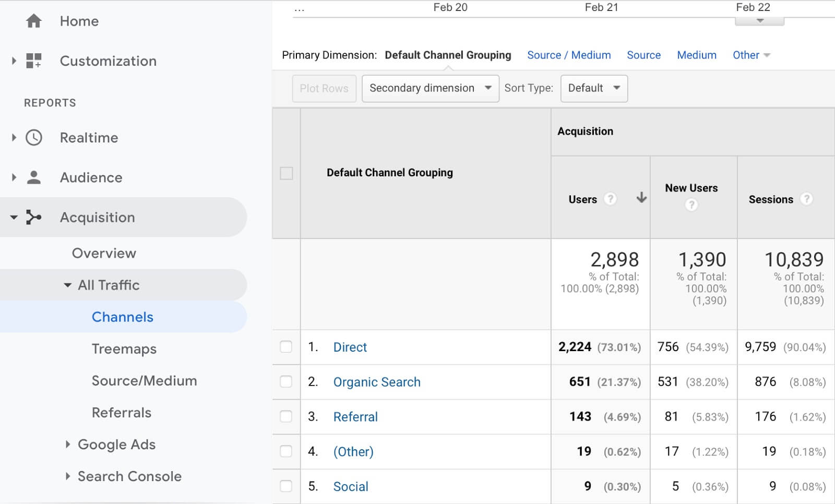Select Source/Medium in the sidebar
This screenshot has height=504, width=835.
tap(144, 381)
